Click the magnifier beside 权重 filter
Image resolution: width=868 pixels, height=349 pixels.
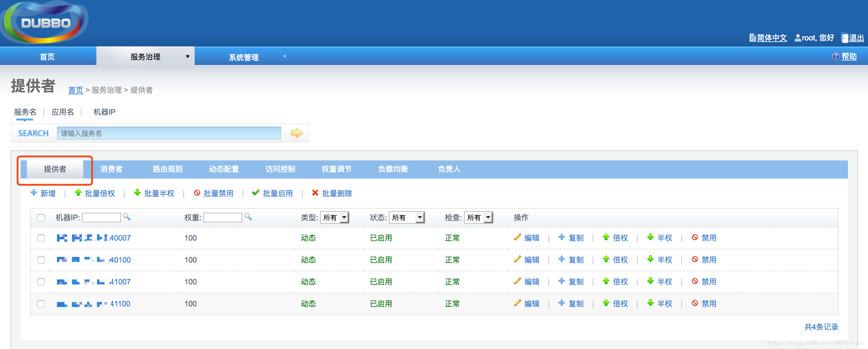[248, 217]
